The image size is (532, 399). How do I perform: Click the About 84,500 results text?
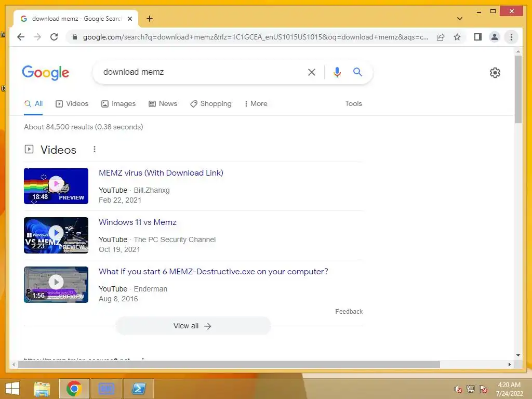pyautogui.click(x=84, y=127)
